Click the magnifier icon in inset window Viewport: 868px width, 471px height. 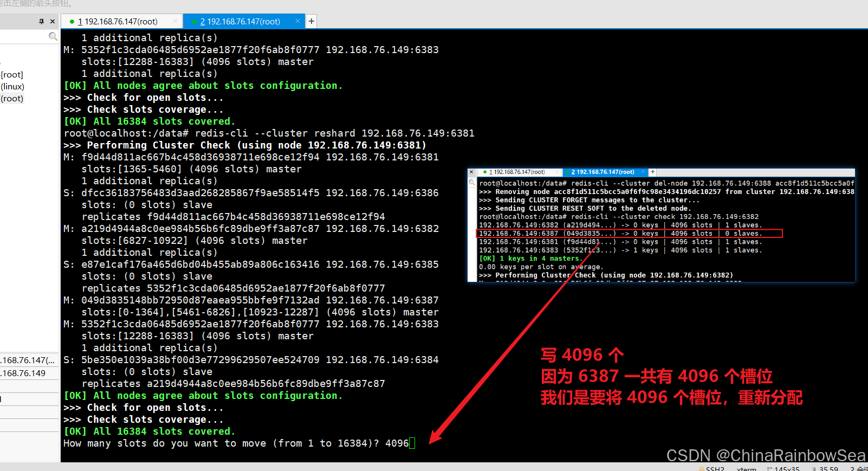coord(472,183)
